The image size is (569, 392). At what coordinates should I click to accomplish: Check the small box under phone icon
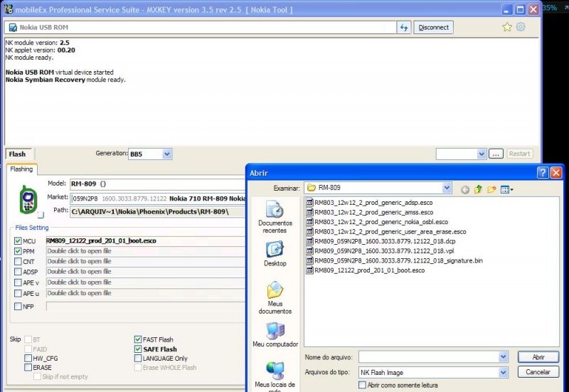[41, 215]
